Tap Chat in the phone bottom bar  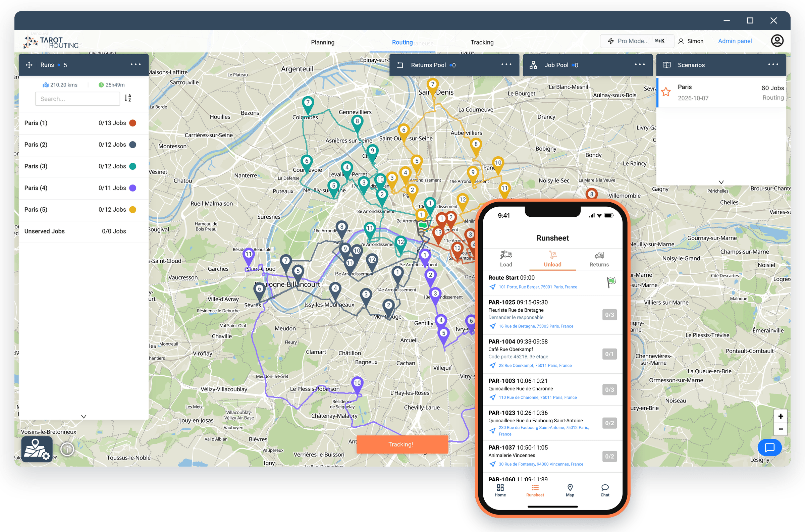point(605,491)
